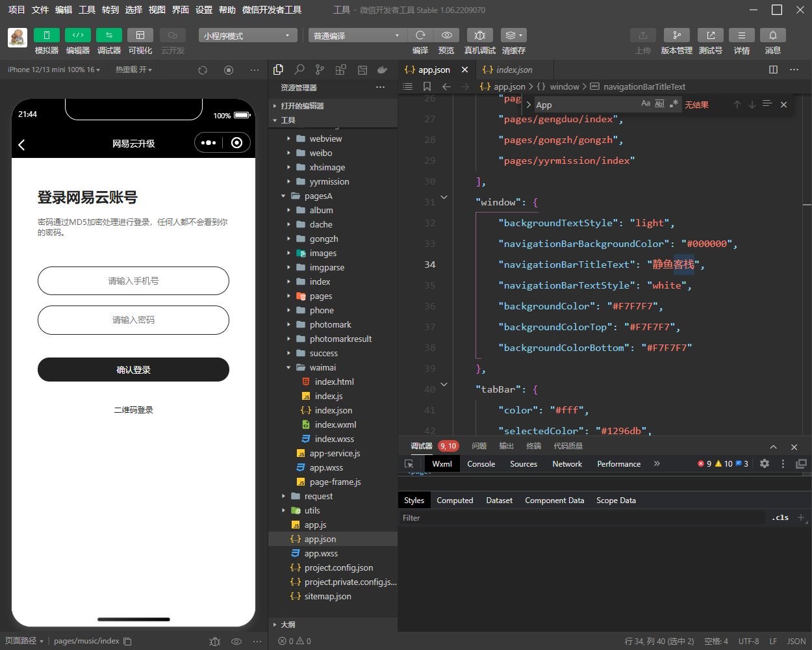Click the split editor icon
Image resolution: width=812 pixels, height=650 pixels.
[773, 70]
